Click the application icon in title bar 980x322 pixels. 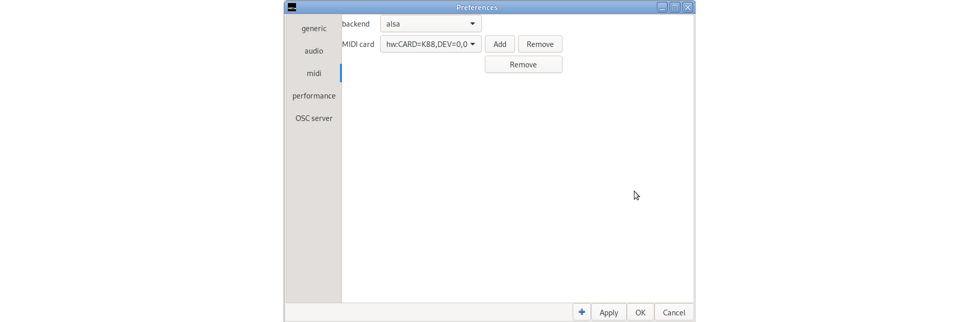click(x=292, y=7)
